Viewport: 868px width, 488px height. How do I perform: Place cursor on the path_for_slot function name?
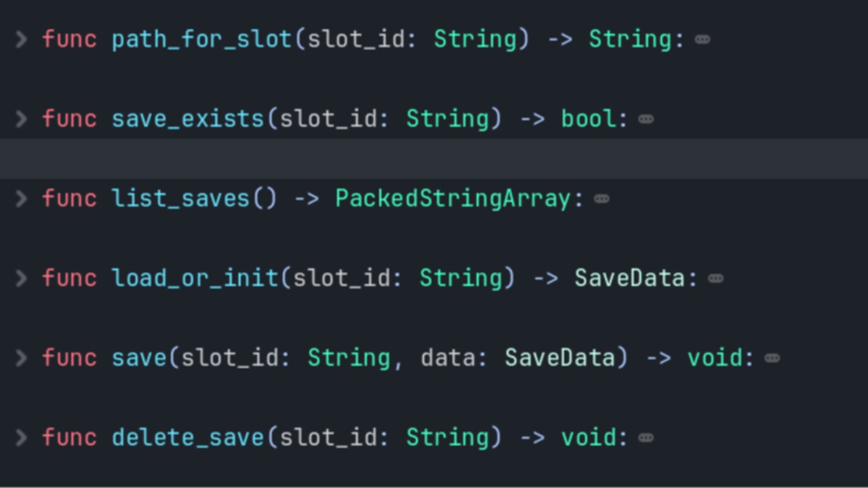[201, 39]
